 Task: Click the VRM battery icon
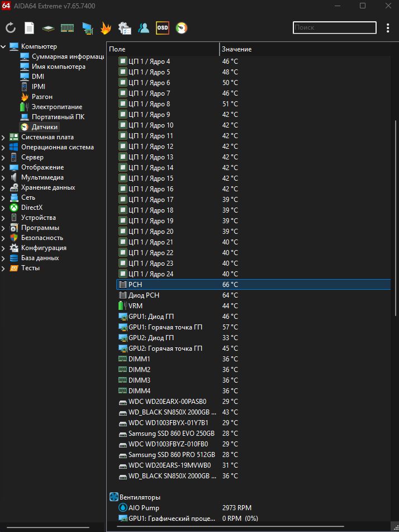click(123, 305)
